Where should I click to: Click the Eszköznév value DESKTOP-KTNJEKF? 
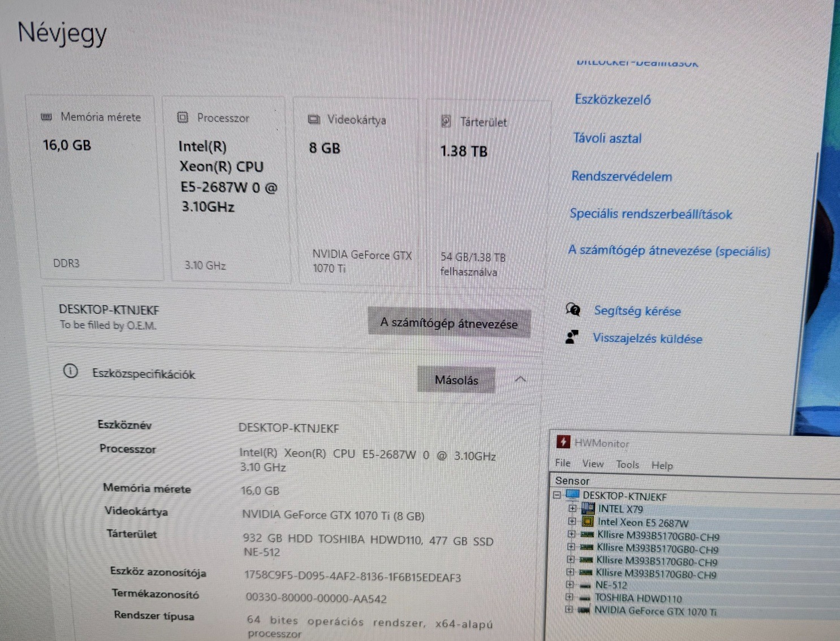coord(288,428)
